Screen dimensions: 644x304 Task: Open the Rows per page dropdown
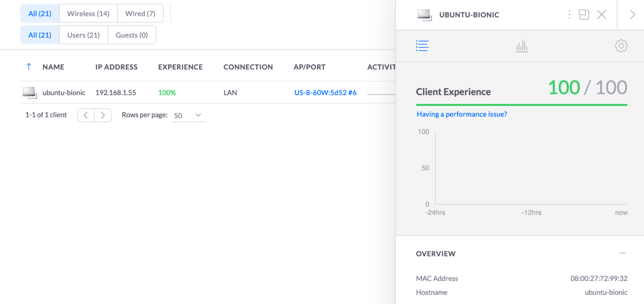188,115
